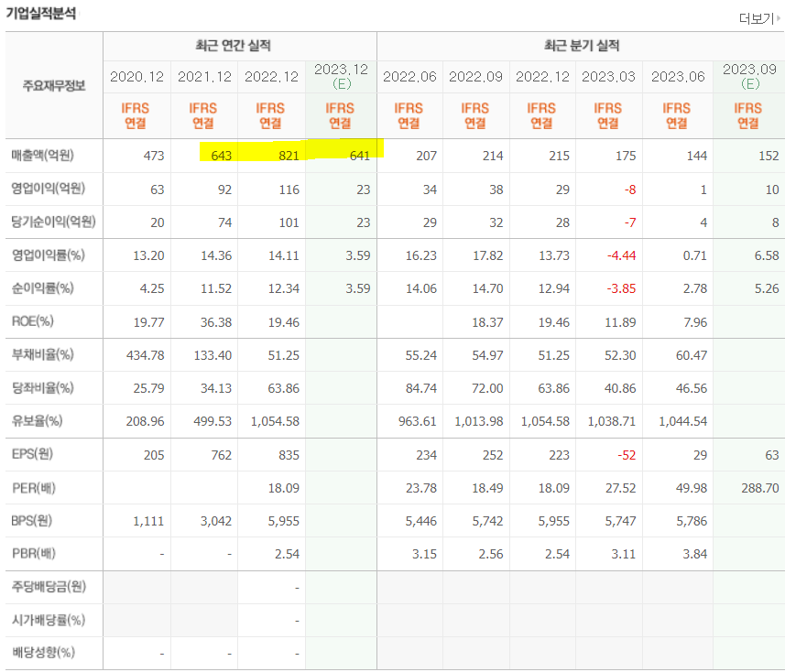Viewport: 796px width, 672px height.
Task: Click the debt ratio value 434.78
Action: tap(146, 355)
